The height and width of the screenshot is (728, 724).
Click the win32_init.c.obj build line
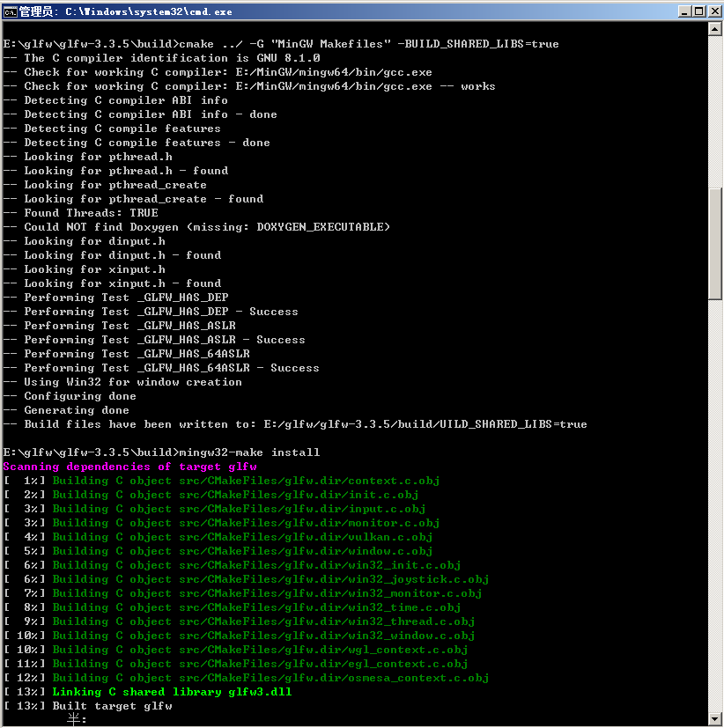(x=233, y=565)
